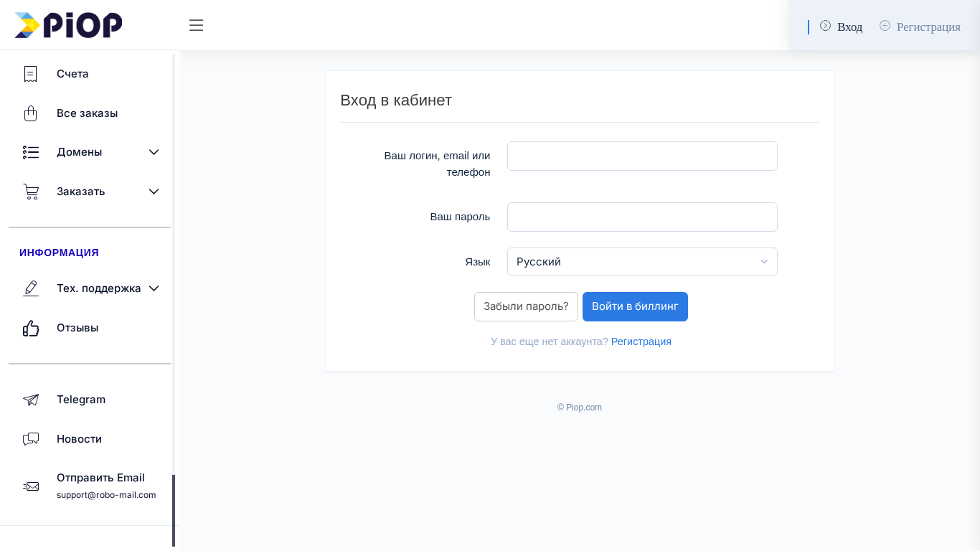Open the Язык language dropdown

click(x=642, y=262)
